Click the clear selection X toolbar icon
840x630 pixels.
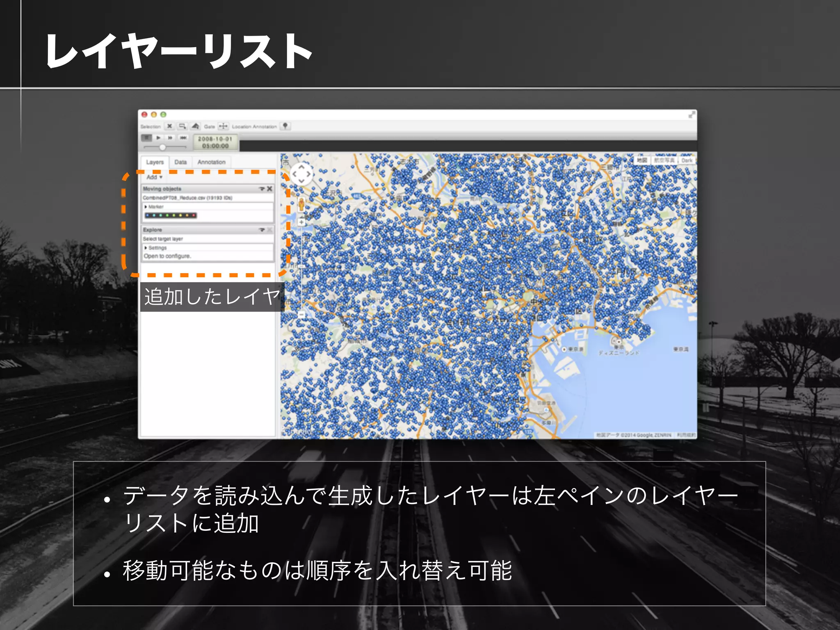169,126
